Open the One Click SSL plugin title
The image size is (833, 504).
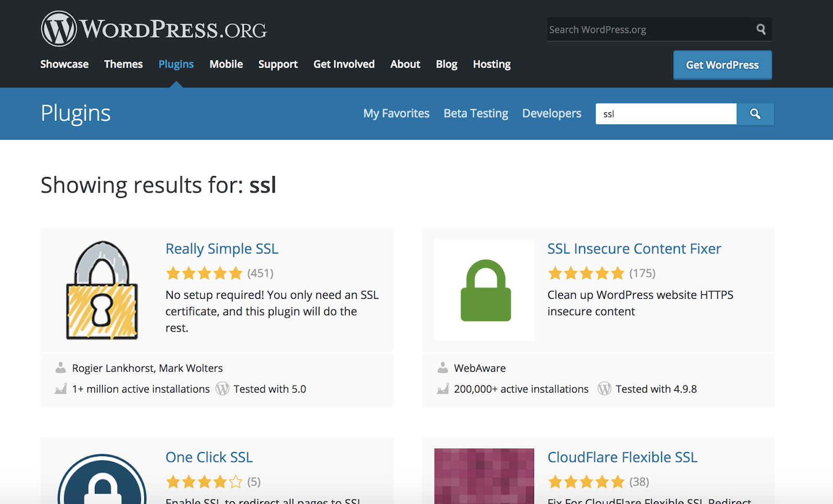click(209, 457)
